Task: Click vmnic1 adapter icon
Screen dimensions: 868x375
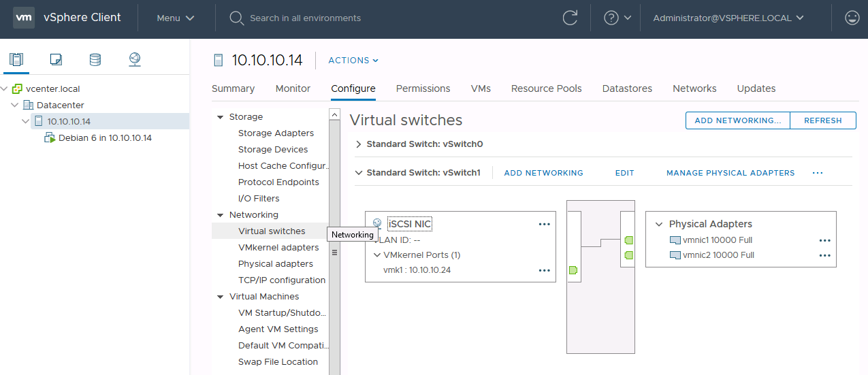Action: 675,240
